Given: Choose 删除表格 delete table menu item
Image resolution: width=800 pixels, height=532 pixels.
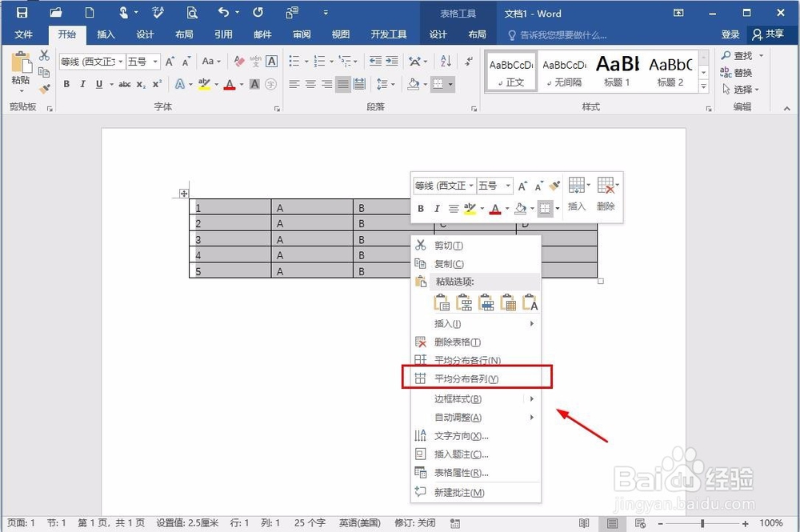Looking at the screenshot, I should (x=475, y=342).
